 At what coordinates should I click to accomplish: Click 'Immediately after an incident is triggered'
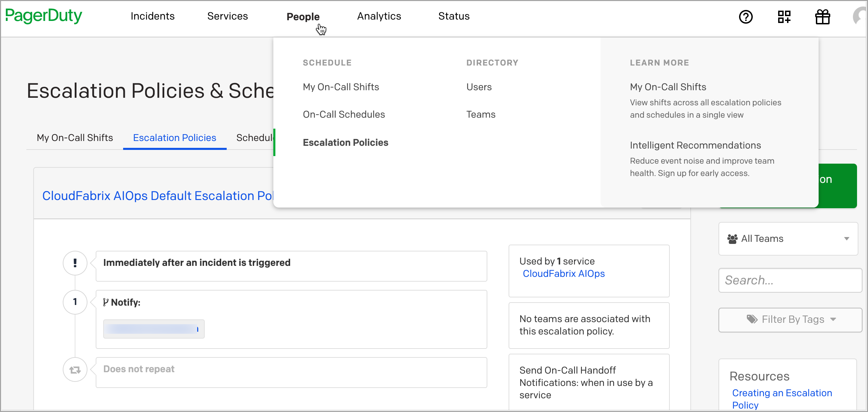(197, 262)
